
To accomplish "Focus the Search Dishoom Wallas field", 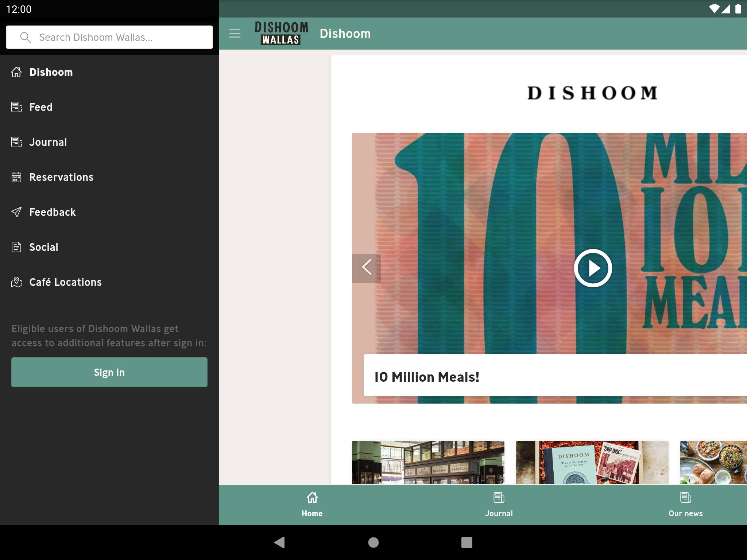I will (x=109, y=37).
